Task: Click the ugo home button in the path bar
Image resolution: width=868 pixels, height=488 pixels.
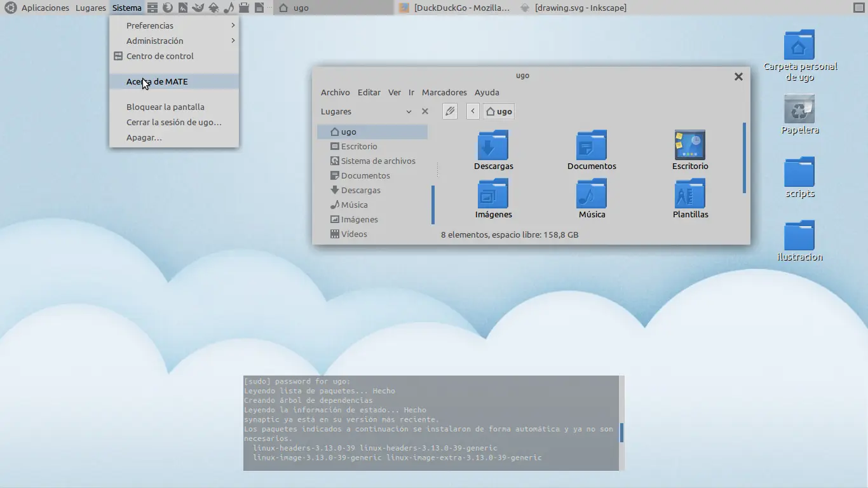Action: tap(499, 111)
